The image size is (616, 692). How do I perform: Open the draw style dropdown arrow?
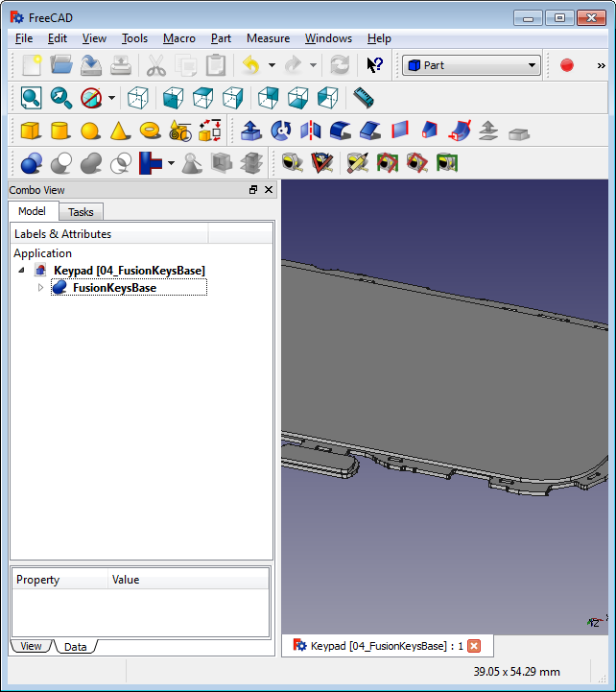click(111, 98)
